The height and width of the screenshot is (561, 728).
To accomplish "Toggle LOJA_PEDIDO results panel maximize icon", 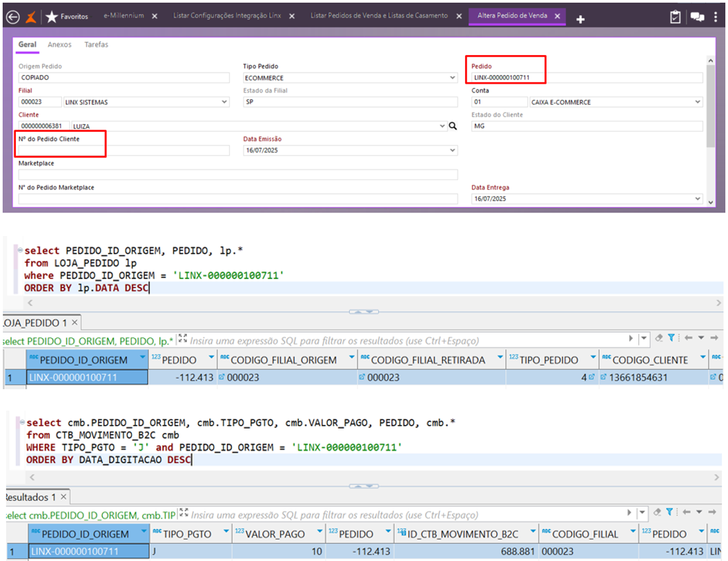I will coord(182,338).
